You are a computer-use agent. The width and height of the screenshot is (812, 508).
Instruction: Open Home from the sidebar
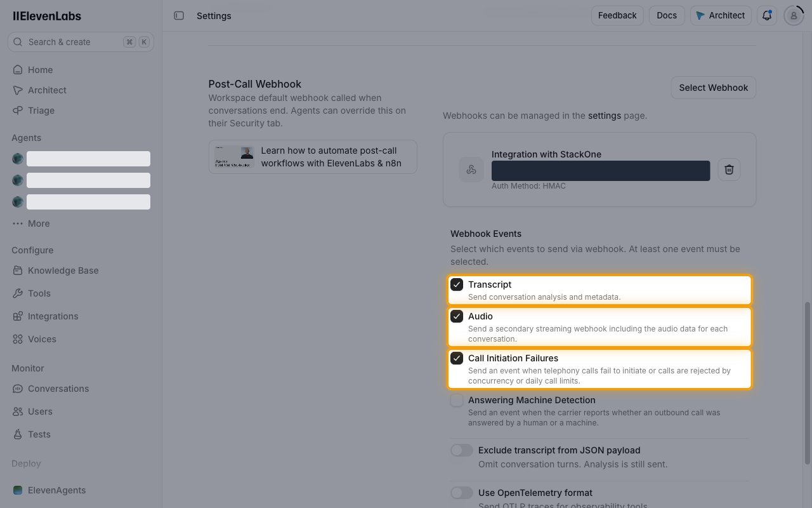tap(81, 70)
